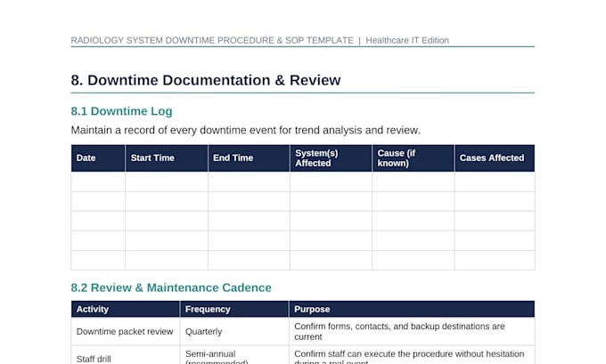Click the 'Healthcare IT Edition' header text
The height and width of the screenshot is (364, 606).
(407, 41)
